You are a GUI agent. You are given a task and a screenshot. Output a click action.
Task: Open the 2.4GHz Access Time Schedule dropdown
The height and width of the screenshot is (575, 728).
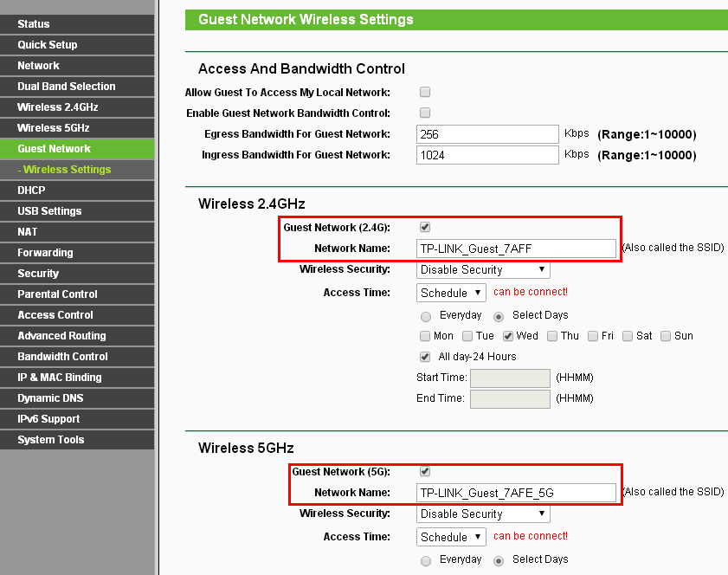pyautogui.click(x=451, y=293)
